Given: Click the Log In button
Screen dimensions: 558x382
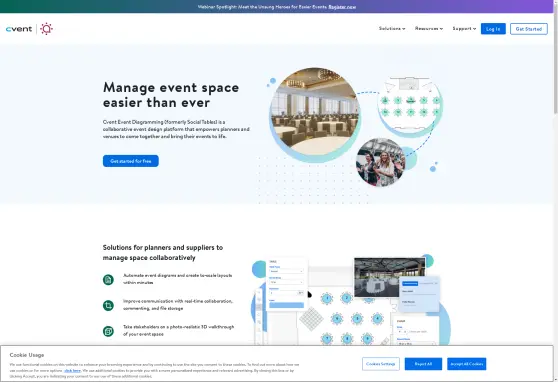Looking at the screenshot, I should pyautogui.click(x=493, y=29).
